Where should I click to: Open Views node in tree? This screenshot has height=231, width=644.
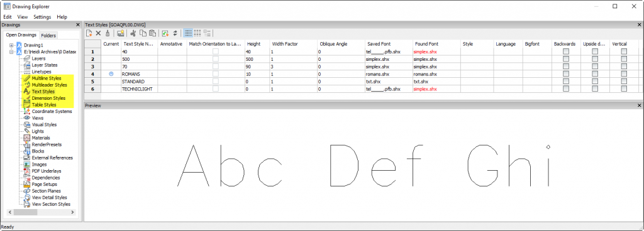[x=38, y=118]
